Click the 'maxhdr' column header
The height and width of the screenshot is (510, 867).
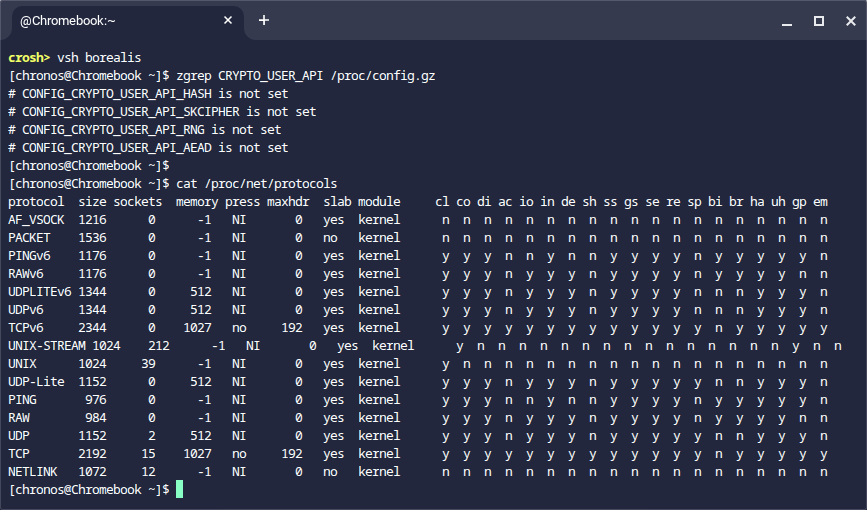coord(288,202)
